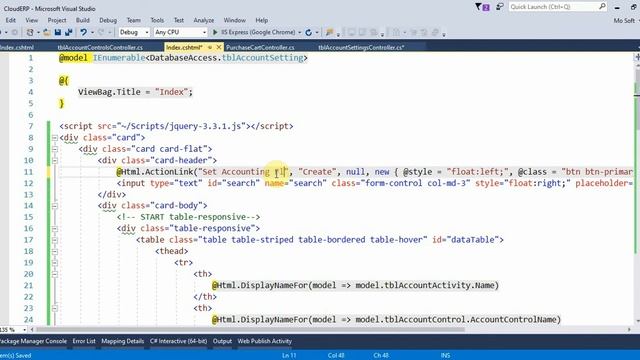Close the active Index.cshtml* tab
The image size is (640, 360).
(x=219, y=47)
